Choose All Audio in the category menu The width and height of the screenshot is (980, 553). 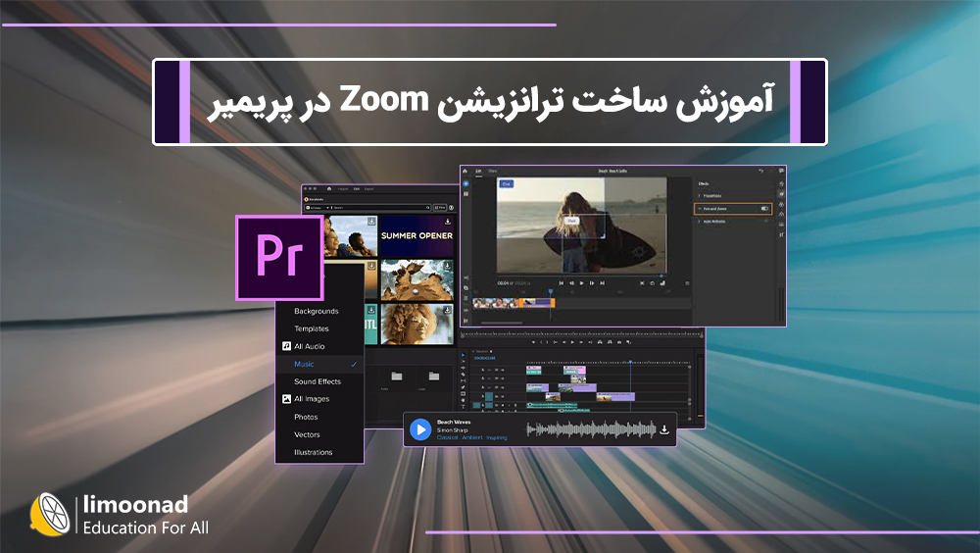(x=310, y=346)
